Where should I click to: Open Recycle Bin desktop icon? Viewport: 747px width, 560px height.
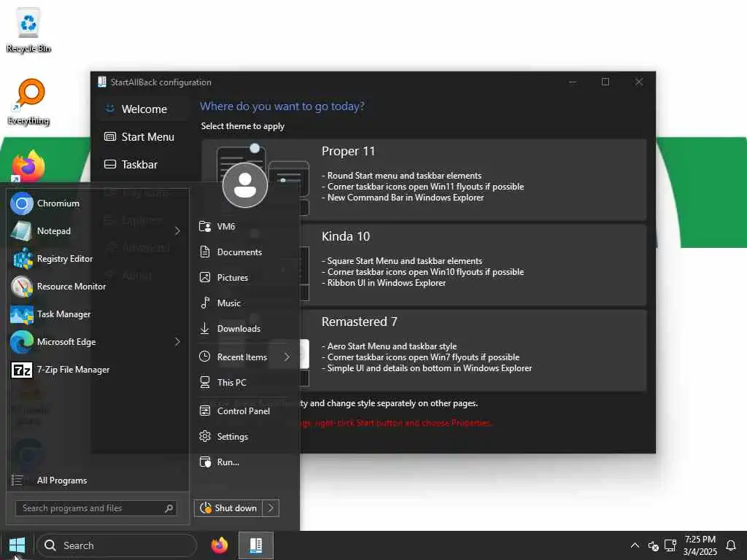(28, 29)
